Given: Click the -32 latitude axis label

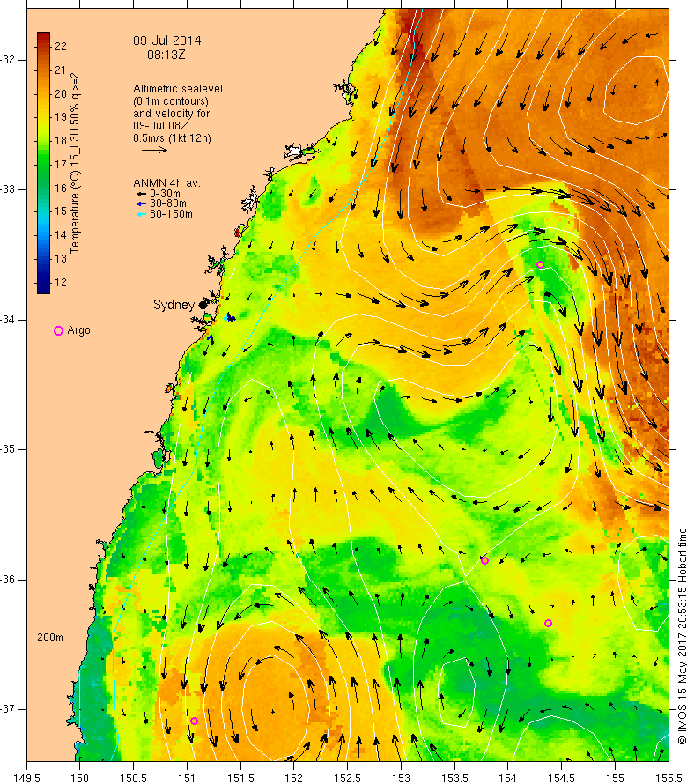Looking at the screenshot, I should click(7, 60).
